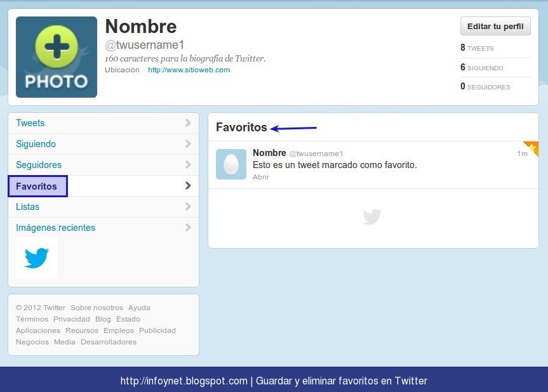This screenshot has height=392, width=548.
Task: Open Aplicaciones footer link
Action: click(37, 330)
